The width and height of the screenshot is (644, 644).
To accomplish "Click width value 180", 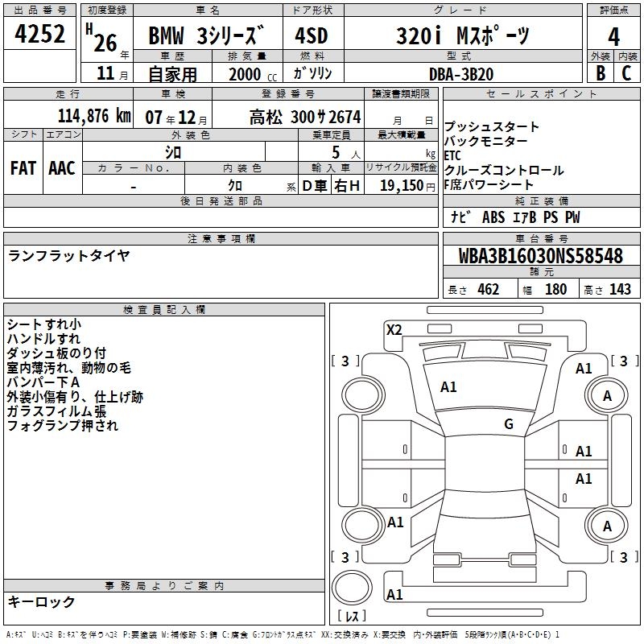I will 555,289.
